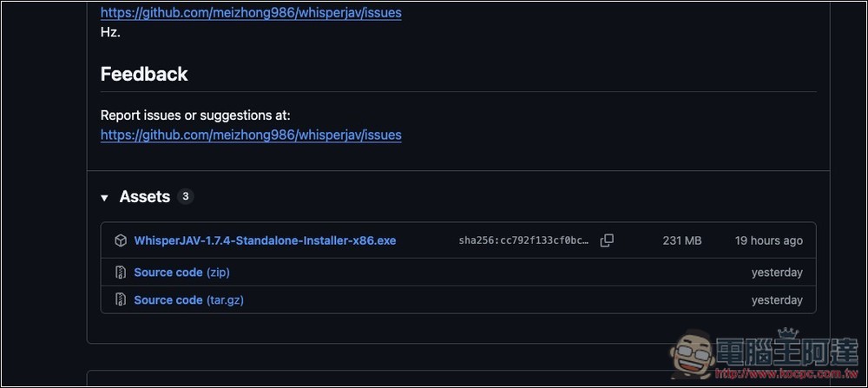Screen dimensions: 868x388
Task: Download Source code (tar.gz)
Action: (188, 300)
